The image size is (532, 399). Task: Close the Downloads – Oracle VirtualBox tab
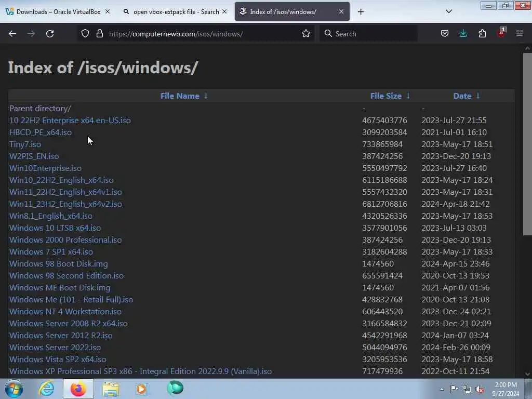(x=108, y=11)
